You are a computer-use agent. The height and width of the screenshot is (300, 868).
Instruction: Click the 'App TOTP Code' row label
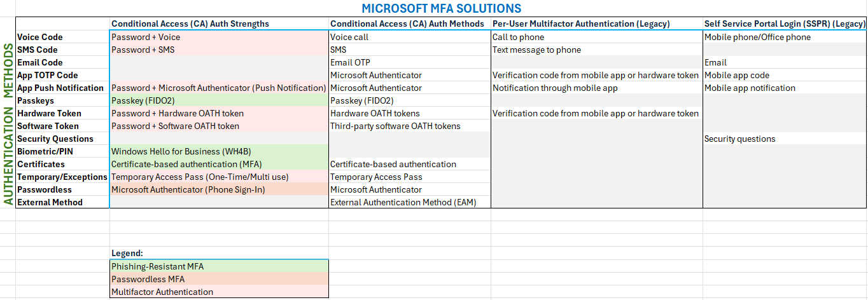pyautogui.click(x=62, y=75)
